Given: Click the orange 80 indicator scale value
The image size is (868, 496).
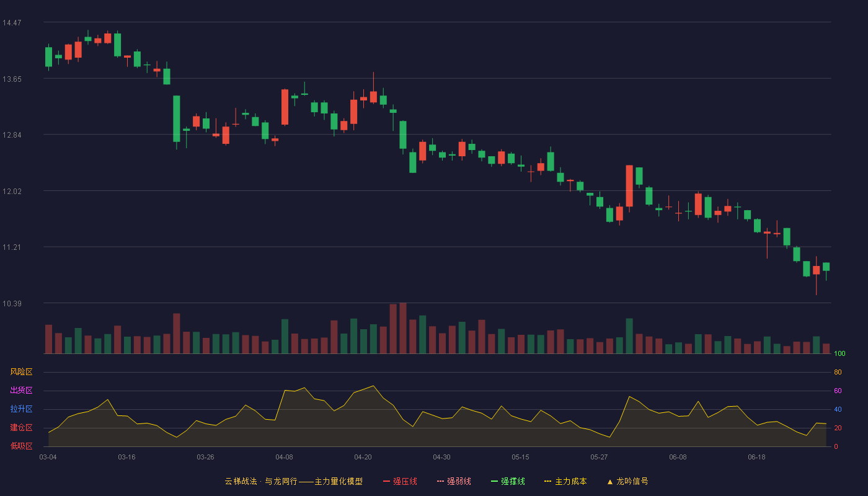Looking at the screenshot, I should click(838, 373).
